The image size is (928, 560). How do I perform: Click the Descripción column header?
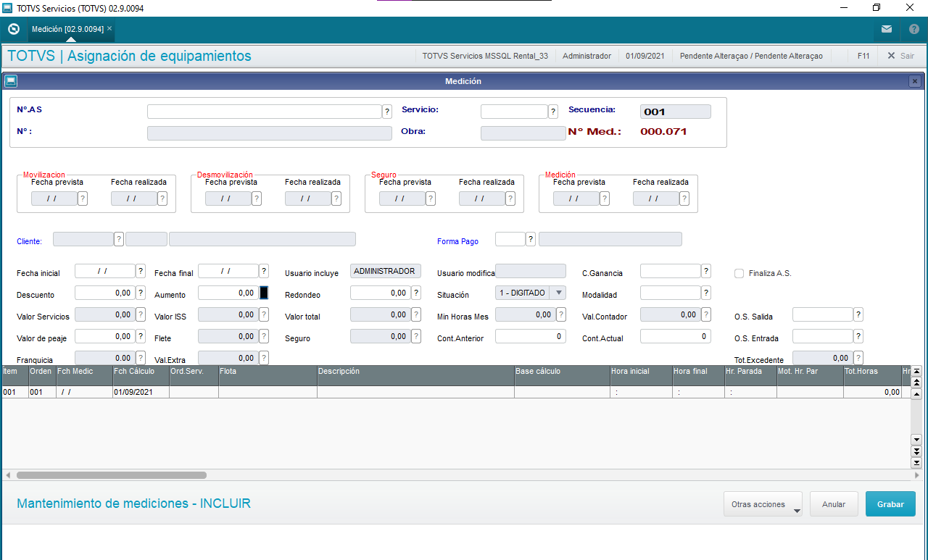tap(416, 375)
